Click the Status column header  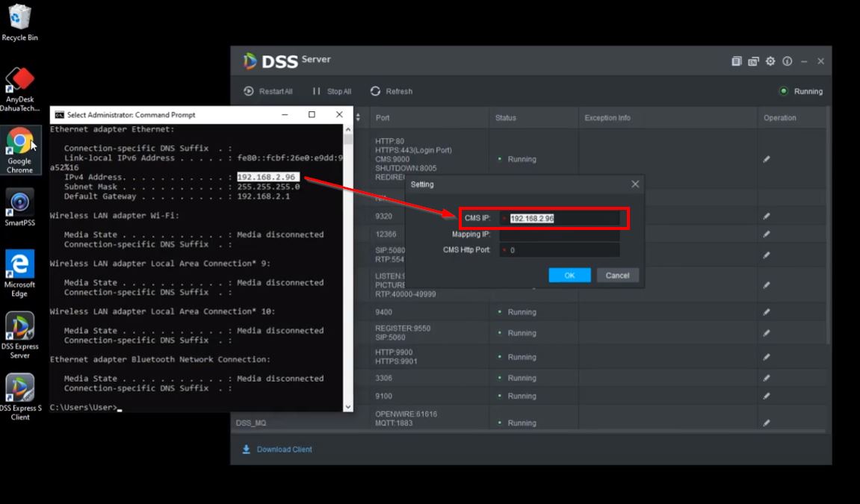pos(506,118)
